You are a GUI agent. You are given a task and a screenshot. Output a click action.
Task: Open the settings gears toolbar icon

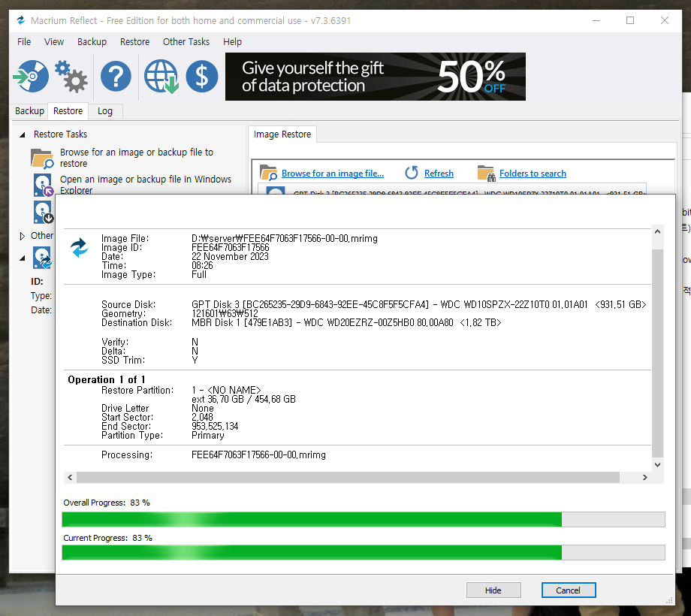pyautogui.click(x=71, y=76)
